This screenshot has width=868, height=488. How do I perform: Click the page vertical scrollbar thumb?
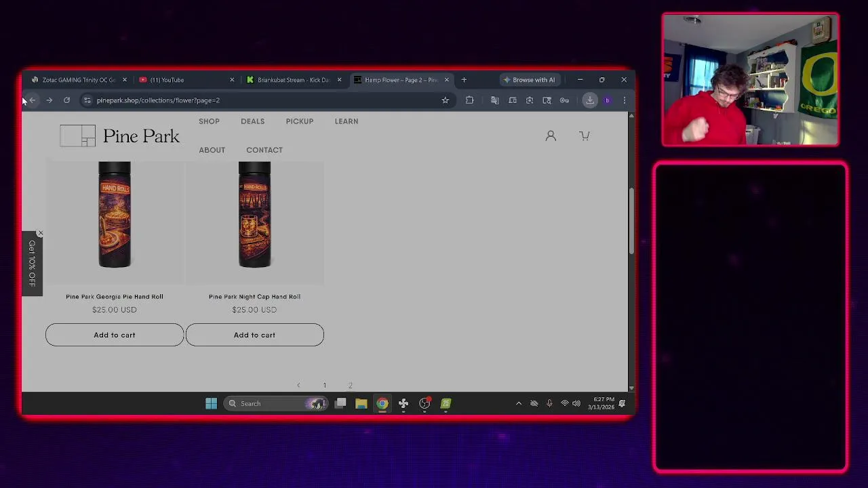(631, 221)
